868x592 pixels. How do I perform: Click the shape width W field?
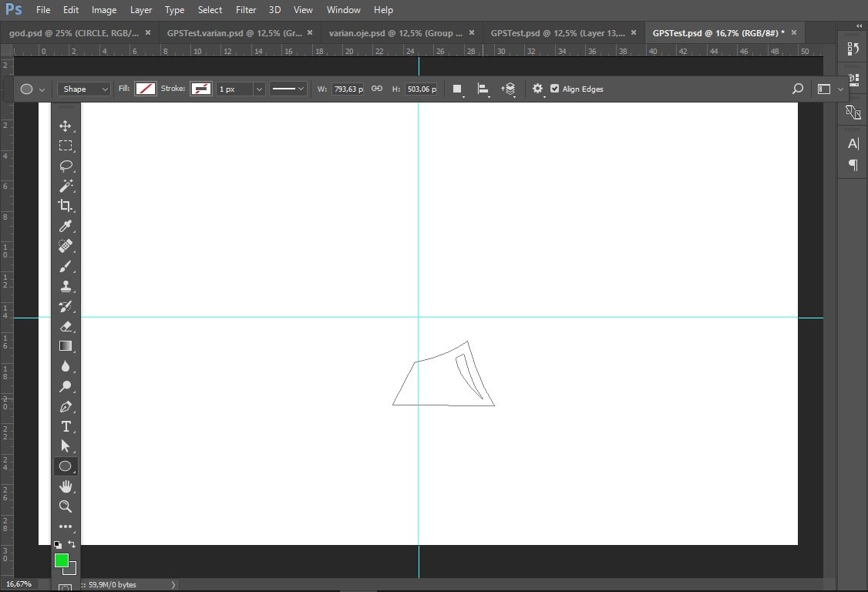[x=348, y=89]
